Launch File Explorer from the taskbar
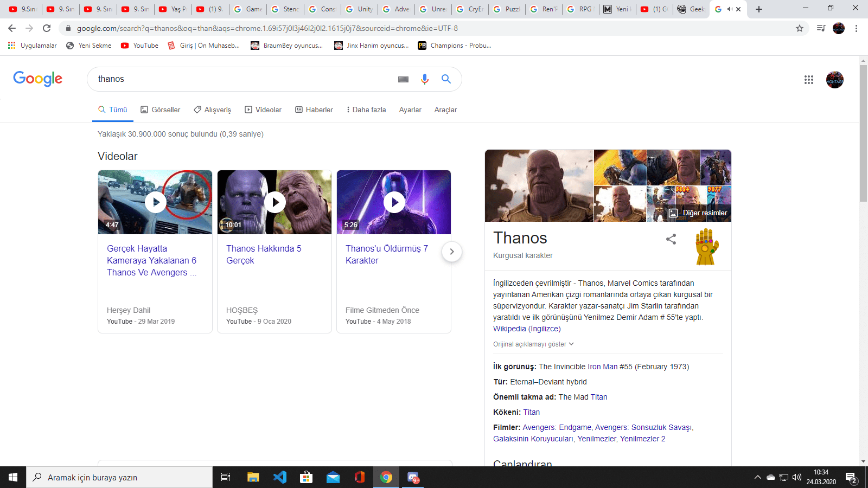The image size is (868, 488). pos(253,477)
